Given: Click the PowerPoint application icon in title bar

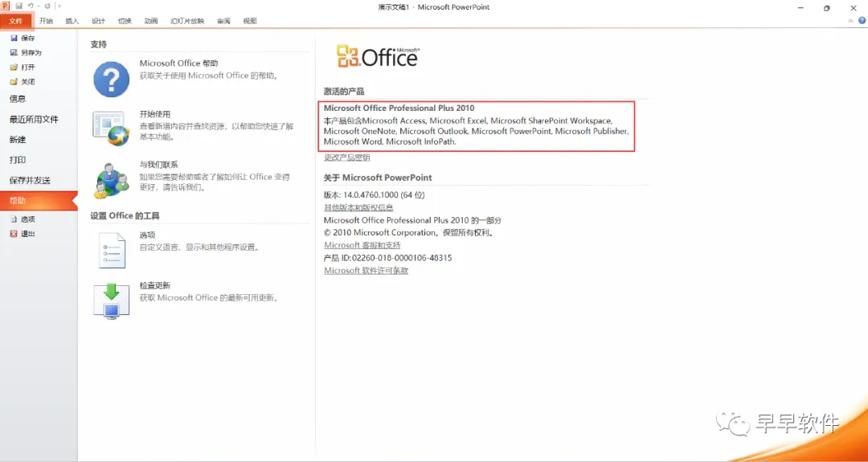Looking at the screenshot, I should point(6,6).
